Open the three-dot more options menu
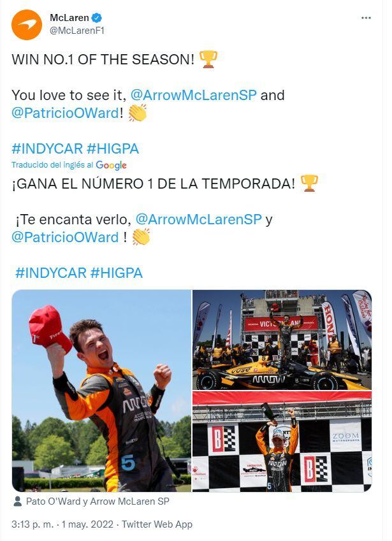The width and height of the screenshot is (392, 541). tap(366, 18)
